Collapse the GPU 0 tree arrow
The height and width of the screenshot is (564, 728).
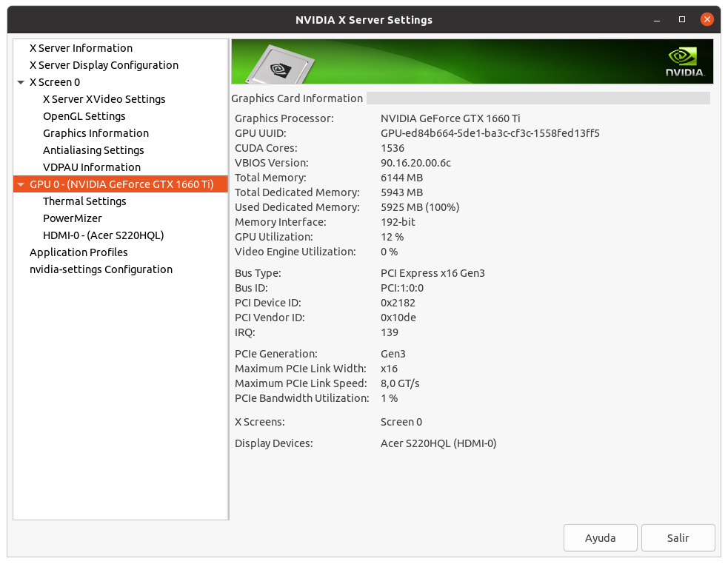tap(21, 184)
